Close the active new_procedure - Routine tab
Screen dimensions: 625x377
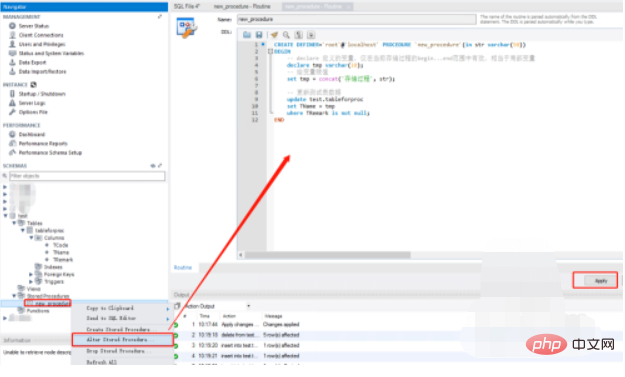348,7
